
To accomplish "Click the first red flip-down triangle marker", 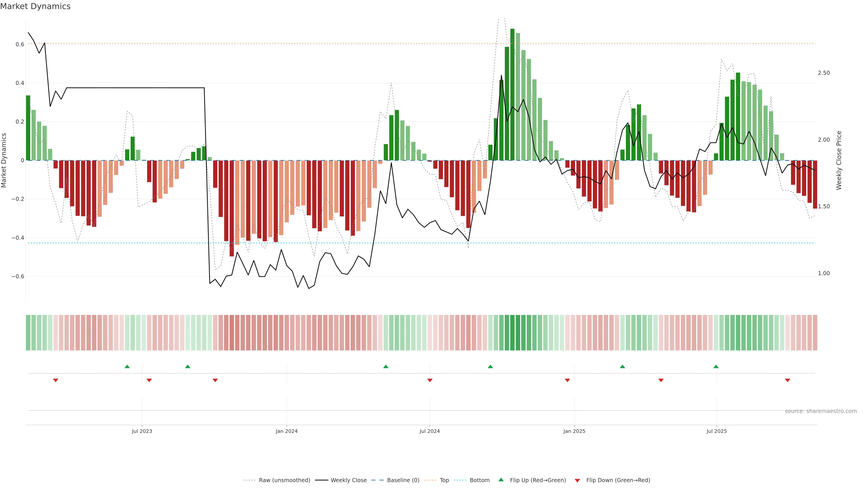I will 56,380.
